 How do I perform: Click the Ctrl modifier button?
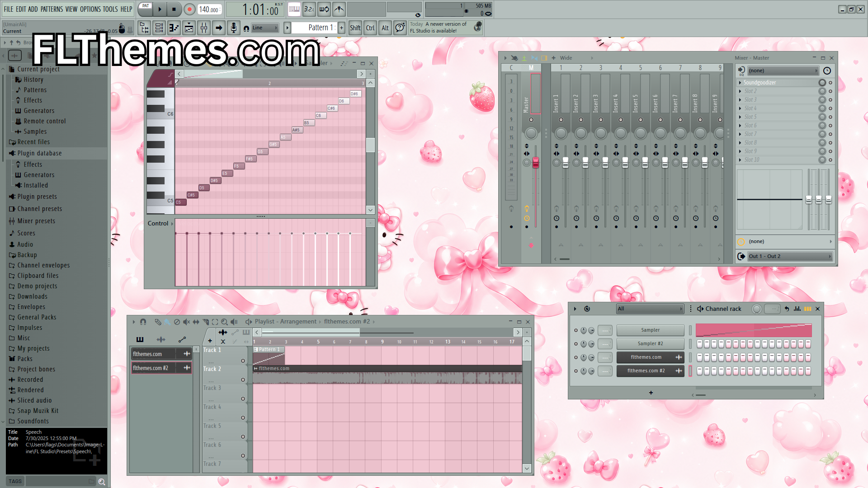coord(370,28)
